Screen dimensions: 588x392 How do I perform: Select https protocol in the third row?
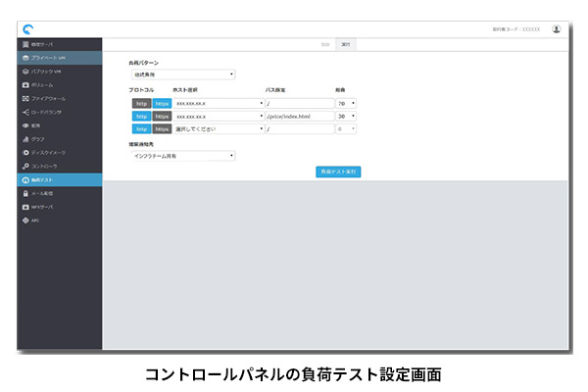[162, 128]
